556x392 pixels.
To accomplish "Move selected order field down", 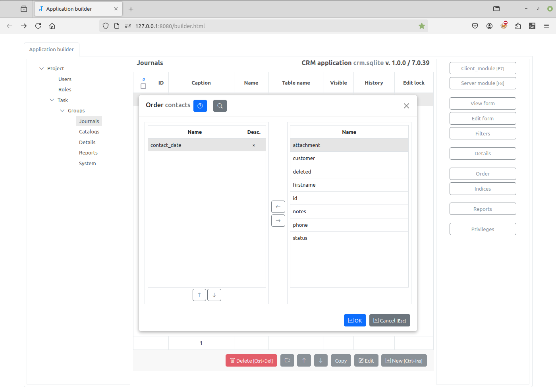I will point(214,295).
